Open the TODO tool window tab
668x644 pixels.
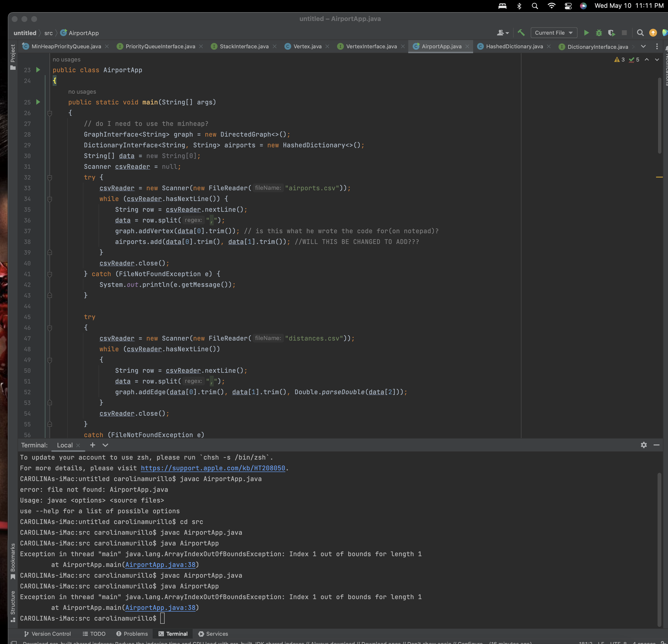coord(94,634)
